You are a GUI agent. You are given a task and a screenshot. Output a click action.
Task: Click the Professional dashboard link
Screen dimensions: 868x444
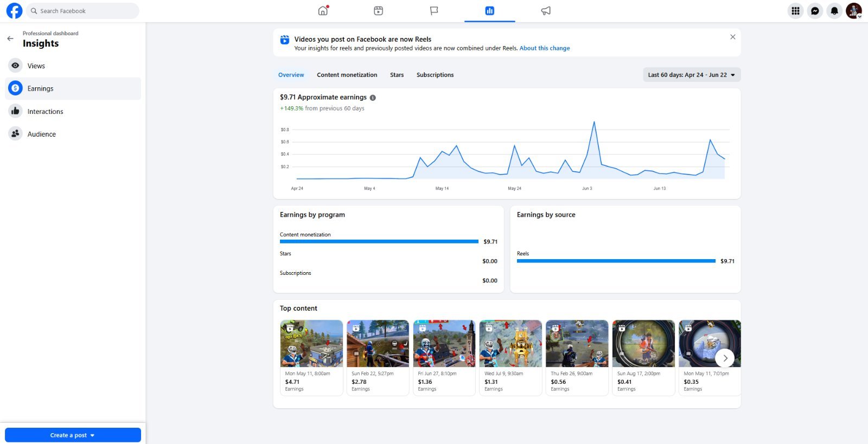(x=50, y=34)
